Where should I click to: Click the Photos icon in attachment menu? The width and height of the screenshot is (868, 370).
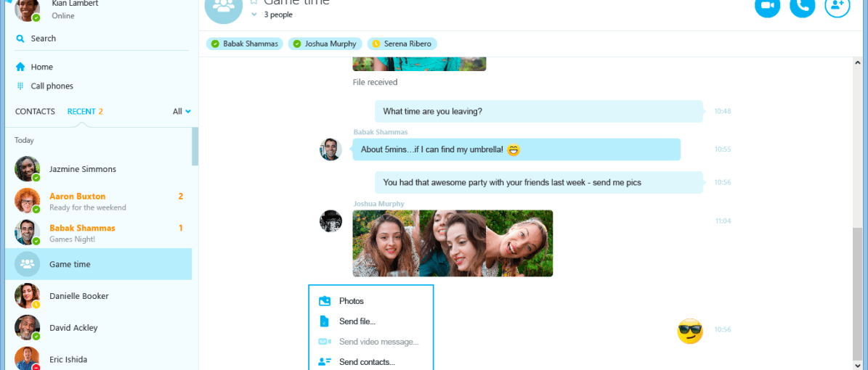click(x=325, y=301)
